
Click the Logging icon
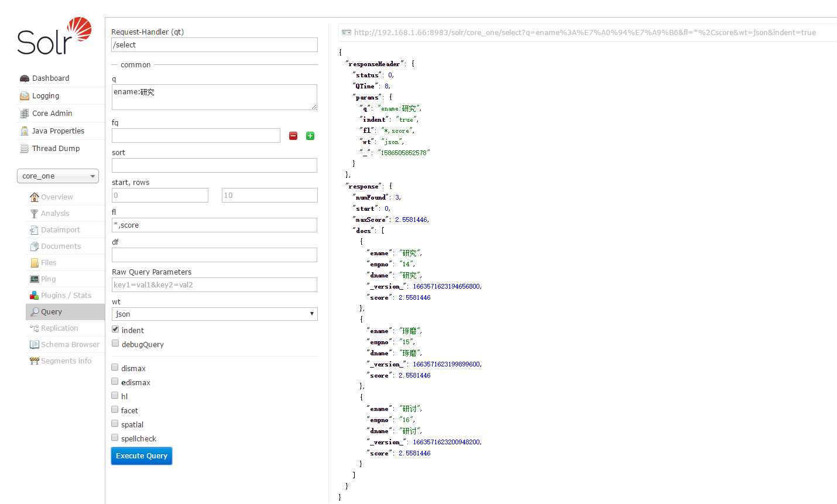click(25, 96)
